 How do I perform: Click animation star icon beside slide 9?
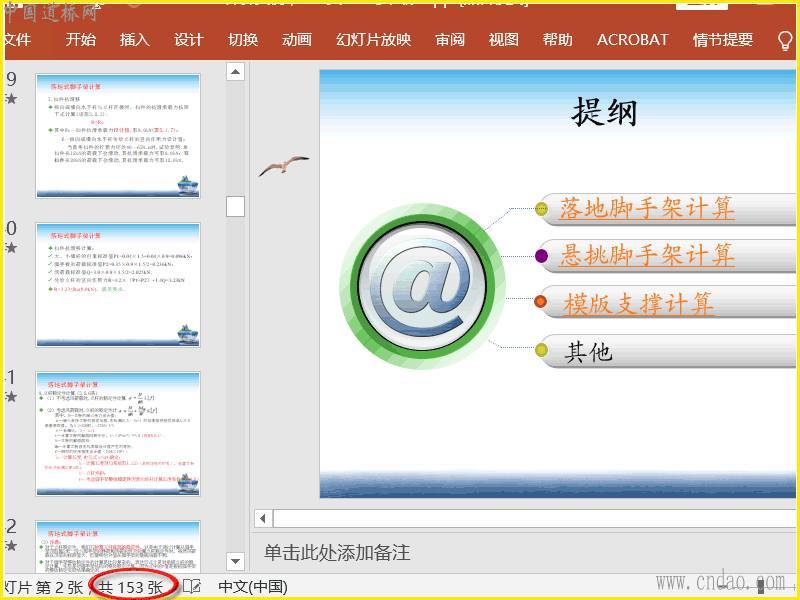[11, 99]
